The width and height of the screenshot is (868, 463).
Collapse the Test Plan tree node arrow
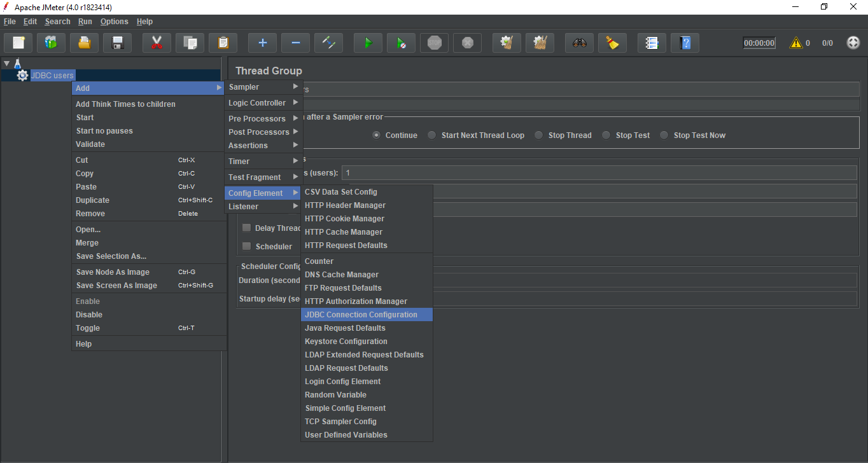coord(6,63)
